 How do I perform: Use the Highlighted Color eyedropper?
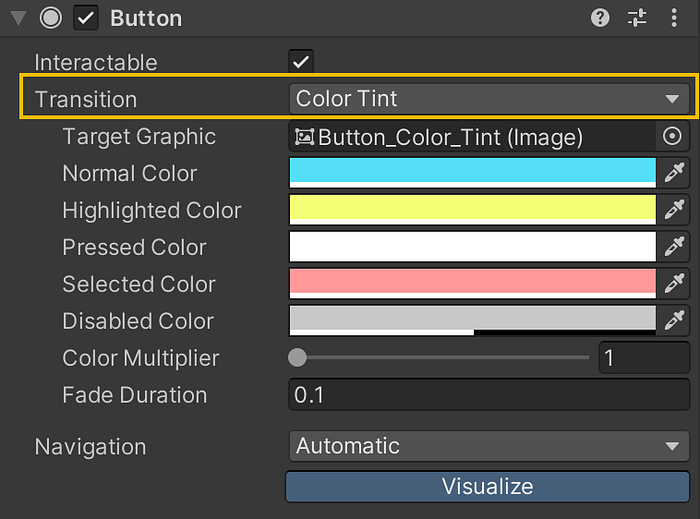[675, 210]
